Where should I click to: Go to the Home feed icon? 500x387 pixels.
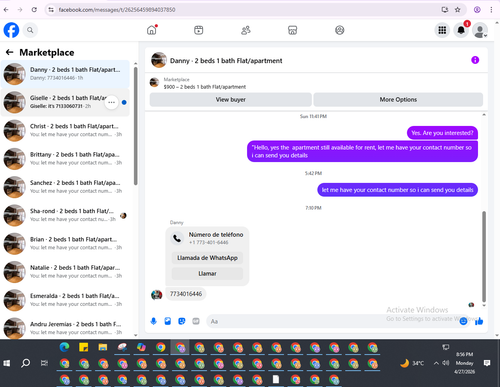pos(152,30)
